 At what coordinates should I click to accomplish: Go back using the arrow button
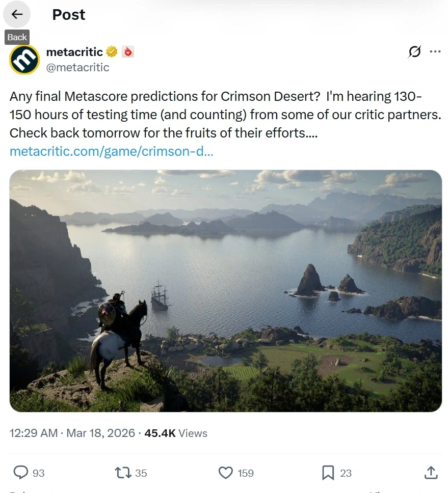tap(17, 15)
